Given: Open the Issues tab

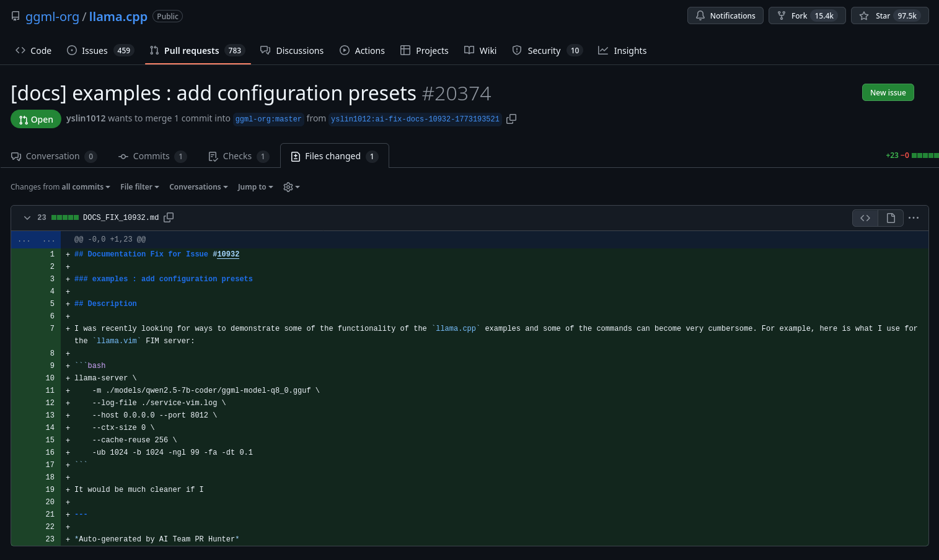Looking at the screenshot, I should [100, 51].
